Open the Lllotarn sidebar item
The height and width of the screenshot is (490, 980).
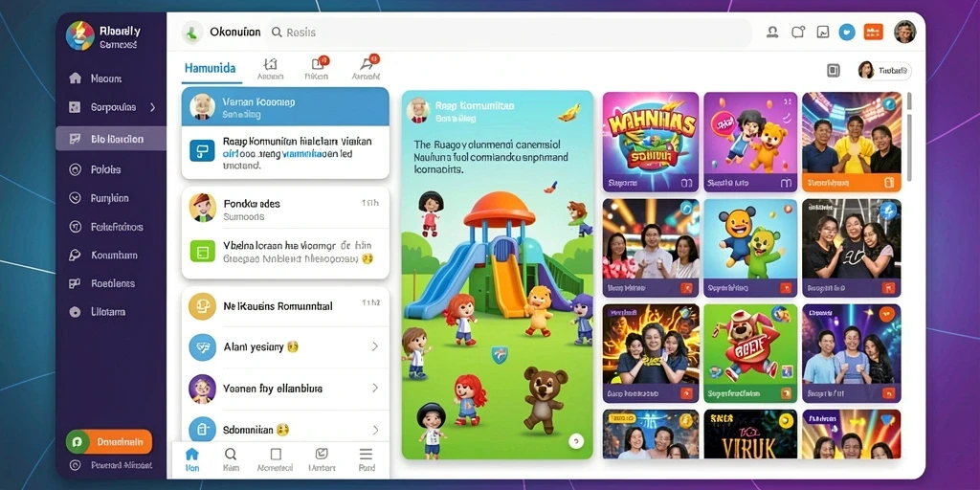pyautogui.click(x=97, y=311)
